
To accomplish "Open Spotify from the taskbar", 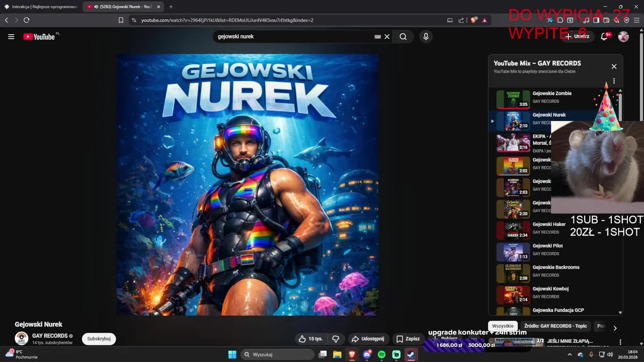I will coord(381,354).
